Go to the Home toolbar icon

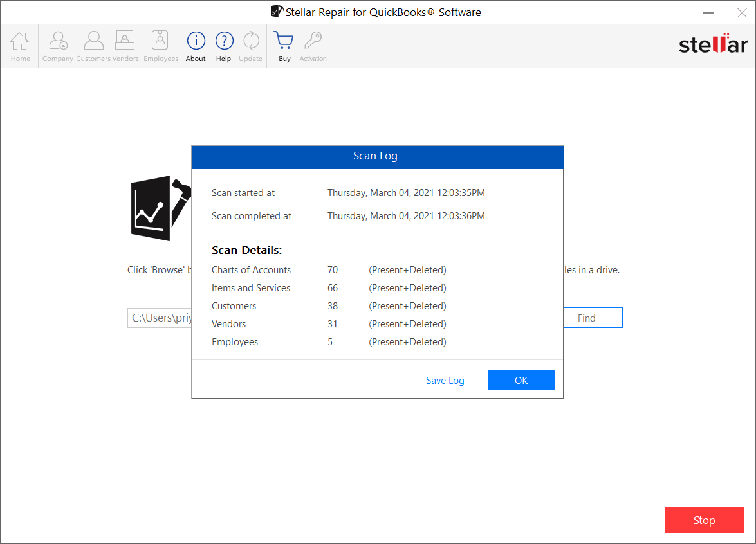click(x=20, y=46)
